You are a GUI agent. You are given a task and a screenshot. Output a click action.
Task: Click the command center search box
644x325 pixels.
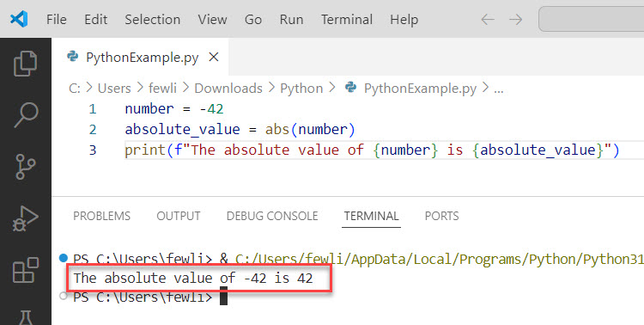pos(591,19)
